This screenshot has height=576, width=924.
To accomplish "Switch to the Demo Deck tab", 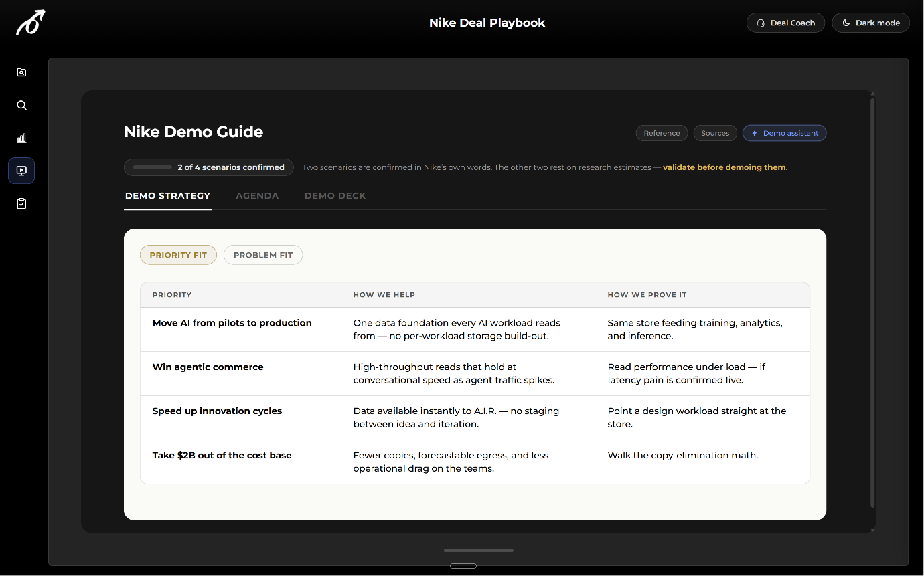I will [x=335, y=196].
